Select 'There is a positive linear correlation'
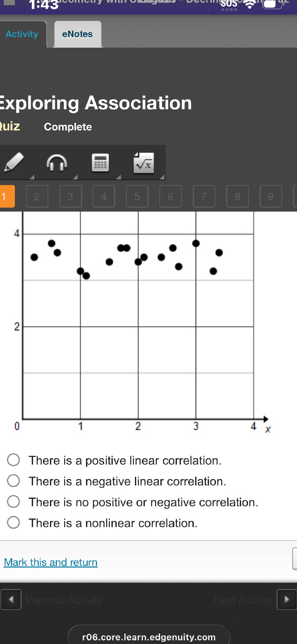Image resolution: width=297 pixels, height=644 pixels. pos(13,460)
